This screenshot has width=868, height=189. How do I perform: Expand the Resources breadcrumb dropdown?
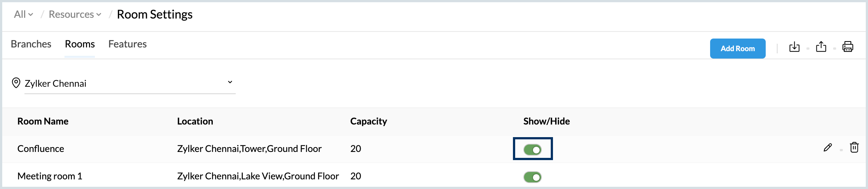point(75,14)
